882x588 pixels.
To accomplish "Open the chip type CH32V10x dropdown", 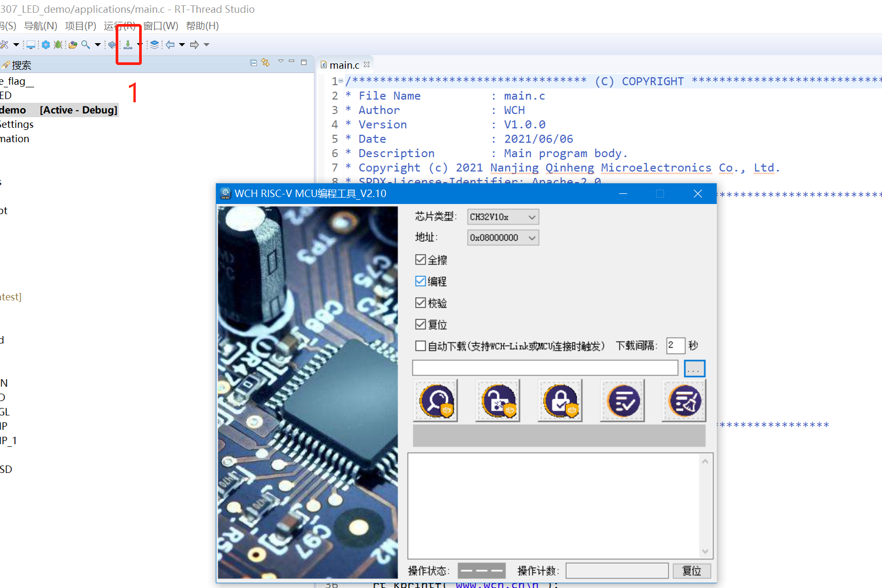I will [x=503, y=217].
